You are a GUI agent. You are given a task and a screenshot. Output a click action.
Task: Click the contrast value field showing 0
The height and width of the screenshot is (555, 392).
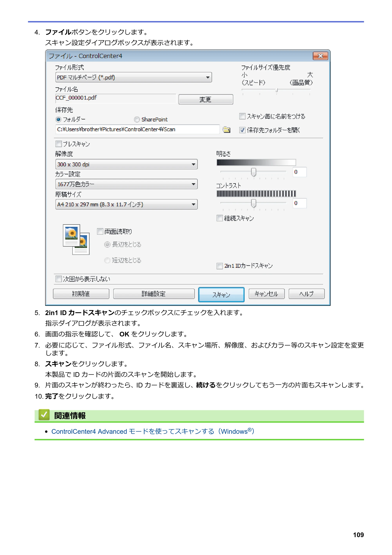point(299,203)
